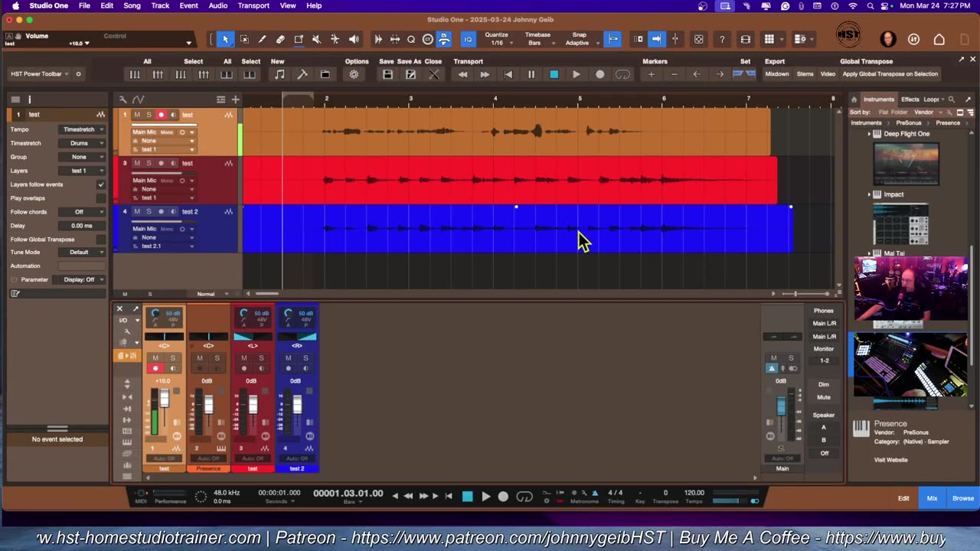The width and height of the screenshot is (980, 551).
Task: Open the Tempo Timestretch dropdown
Action: 83,129
